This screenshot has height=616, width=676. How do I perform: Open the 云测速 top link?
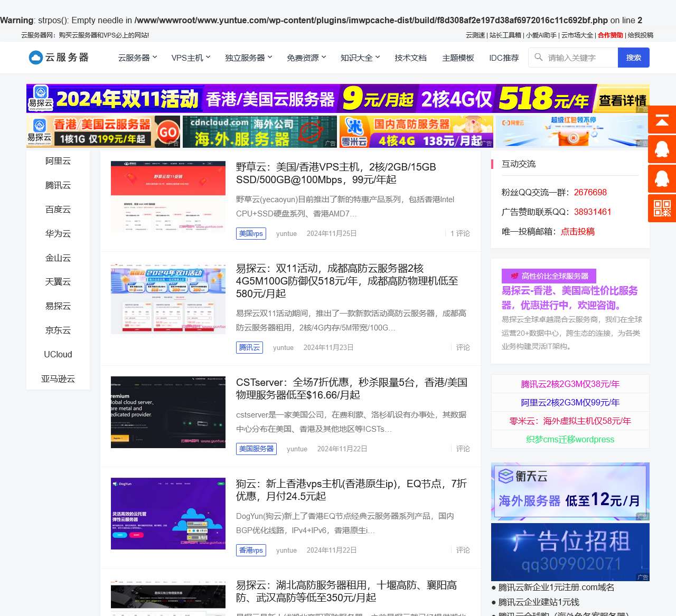tap(475, 35)
